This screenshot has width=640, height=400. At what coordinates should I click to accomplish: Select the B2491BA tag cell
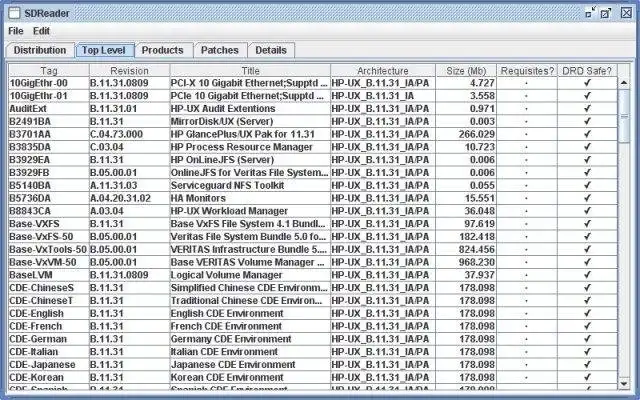click(49, 121)
